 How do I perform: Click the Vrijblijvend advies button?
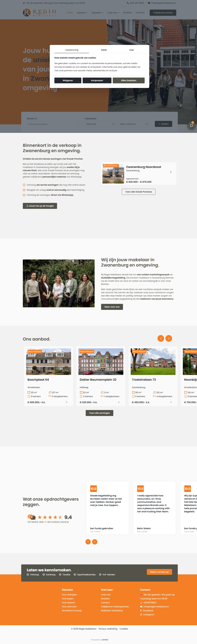coord(163,12)
